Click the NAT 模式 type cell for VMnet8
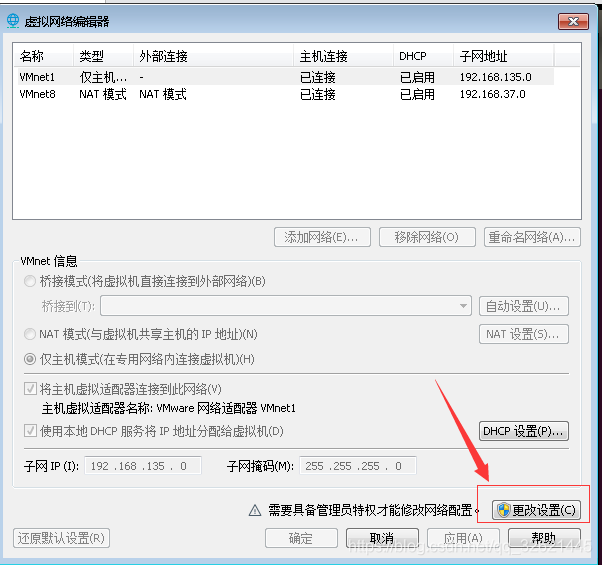The height and width of the screenshot is (565, 602). (103, 94)
